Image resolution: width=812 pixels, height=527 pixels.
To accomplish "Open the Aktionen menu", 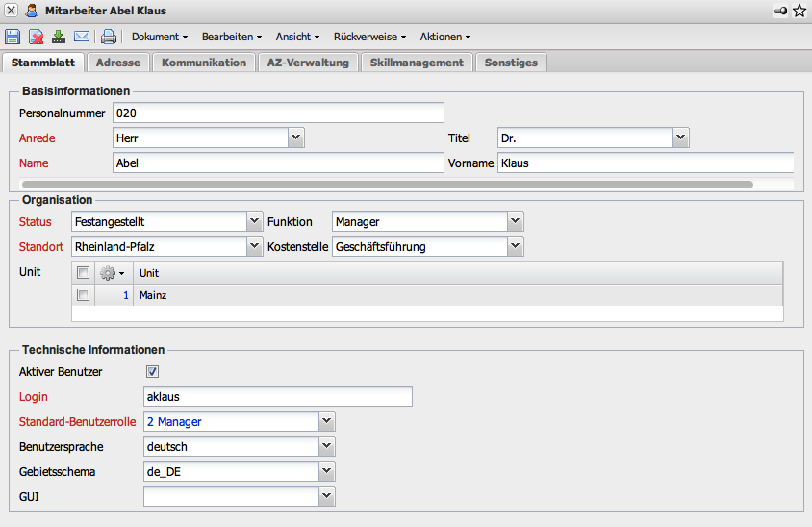I will click(444, 37).
